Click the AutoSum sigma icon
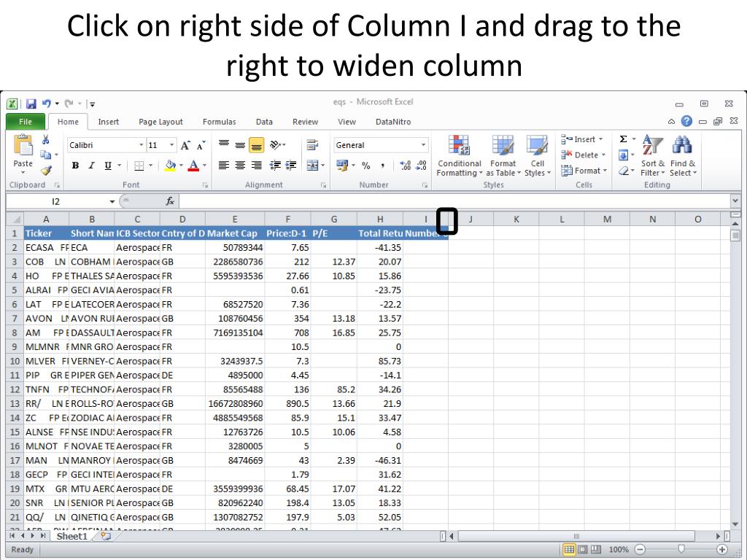This screenshot has height=560, width=747. point(623,139)
